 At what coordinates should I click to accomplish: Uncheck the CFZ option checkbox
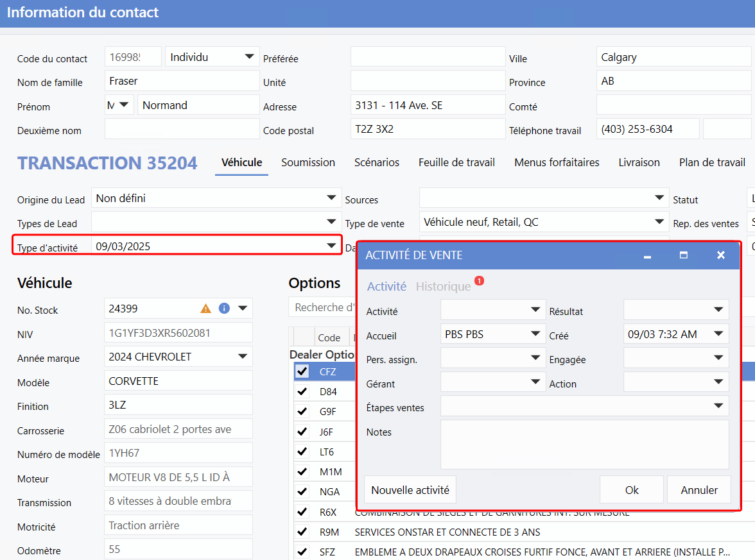coord(302,371)
